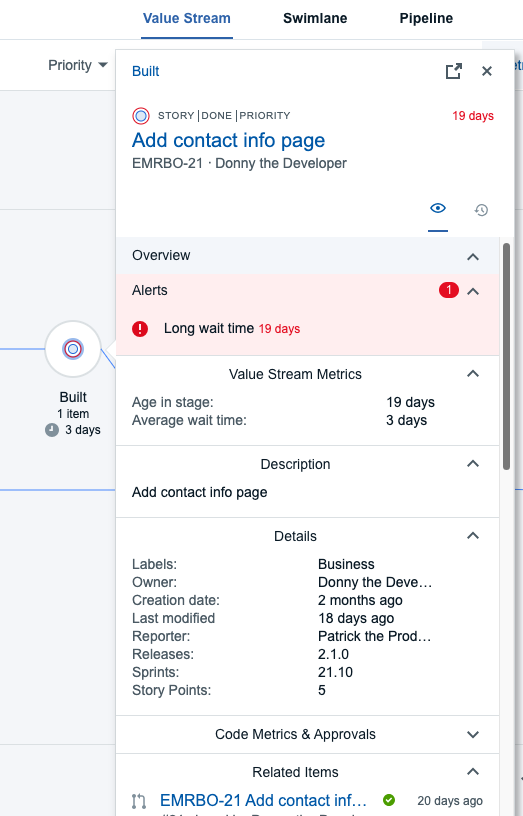
Task: Click the pull request icon in Related Items
Action: coord(139,801)
